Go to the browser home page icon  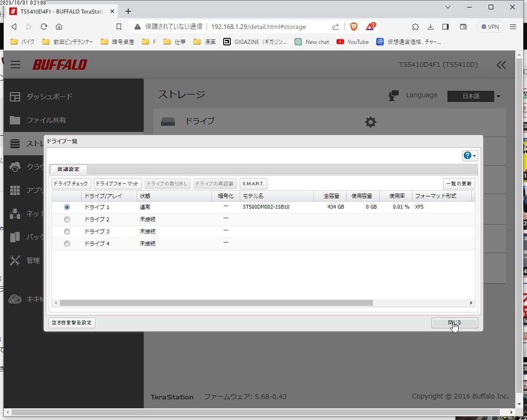tap(59, 27)
